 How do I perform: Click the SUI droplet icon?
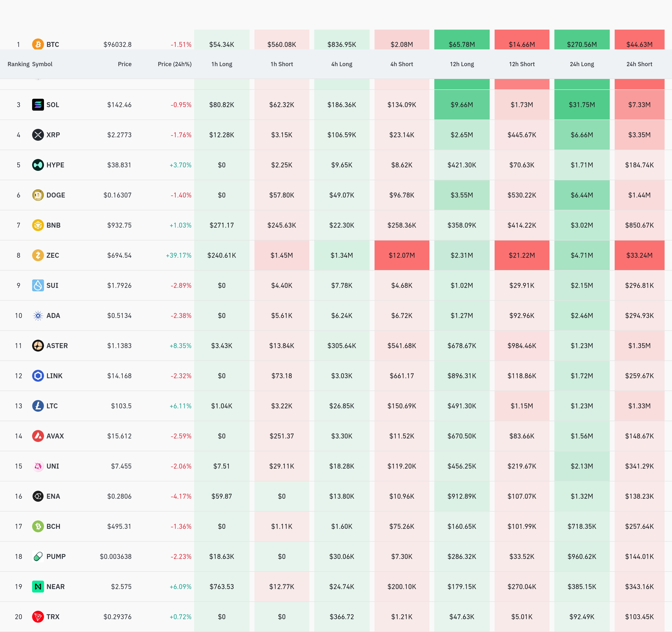[x=38, y=285]
